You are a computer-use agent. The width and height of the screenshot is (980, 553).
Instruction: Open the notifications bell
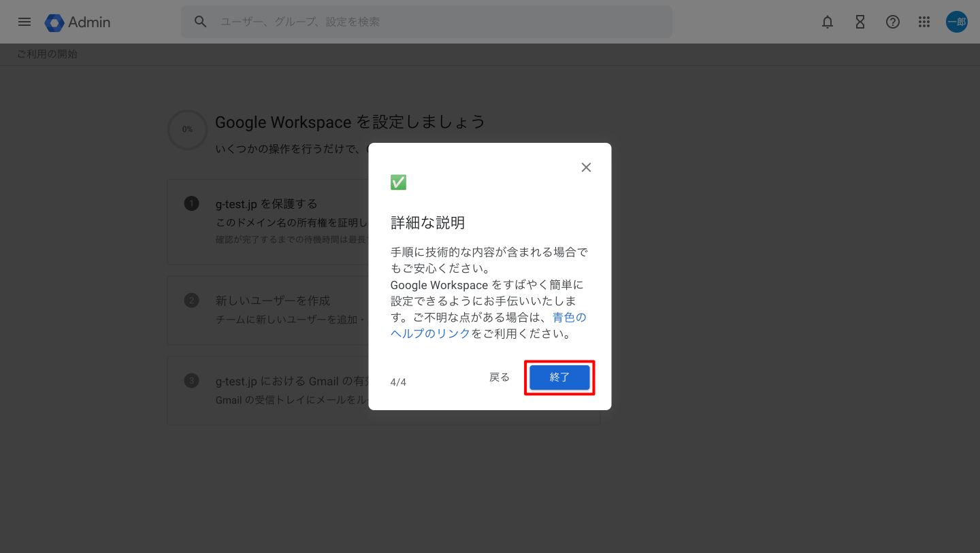click(x=828, y=22)
